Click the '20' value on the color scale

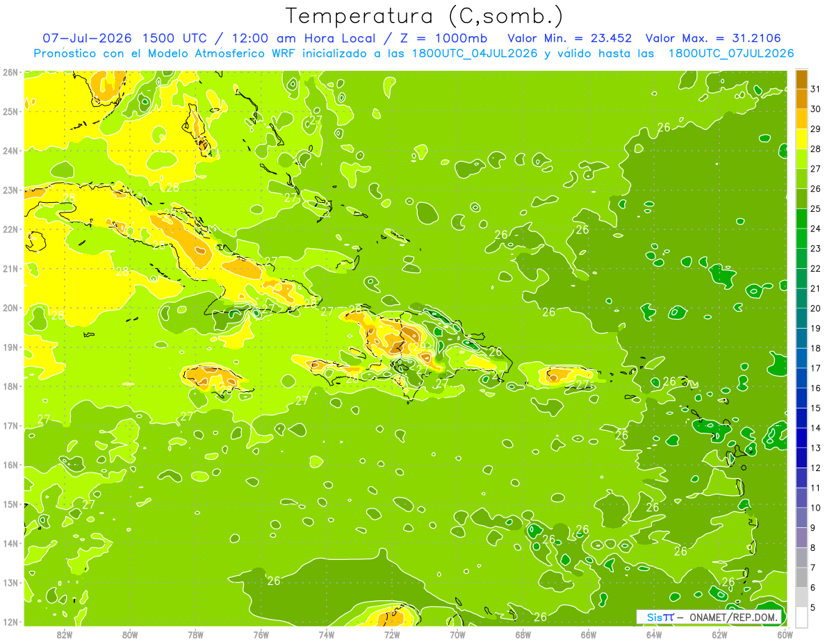(x=816, y=308)
